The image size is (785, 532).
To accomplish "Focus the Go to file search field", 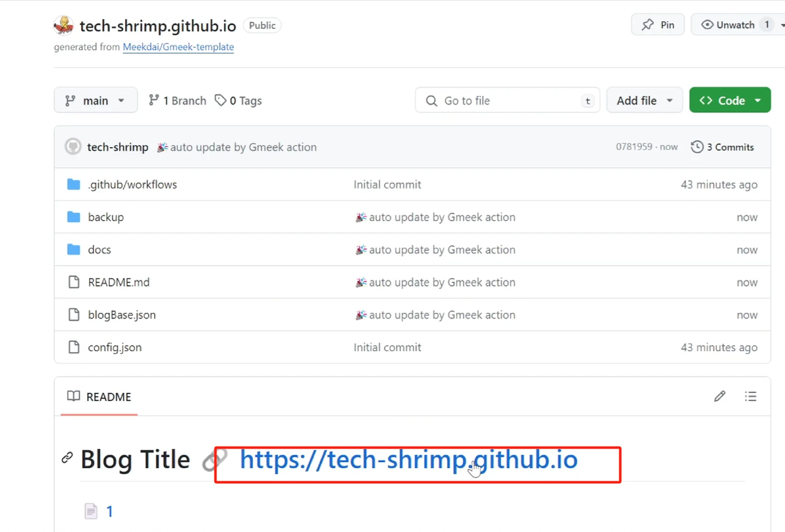I will click(x=508, y=100).
